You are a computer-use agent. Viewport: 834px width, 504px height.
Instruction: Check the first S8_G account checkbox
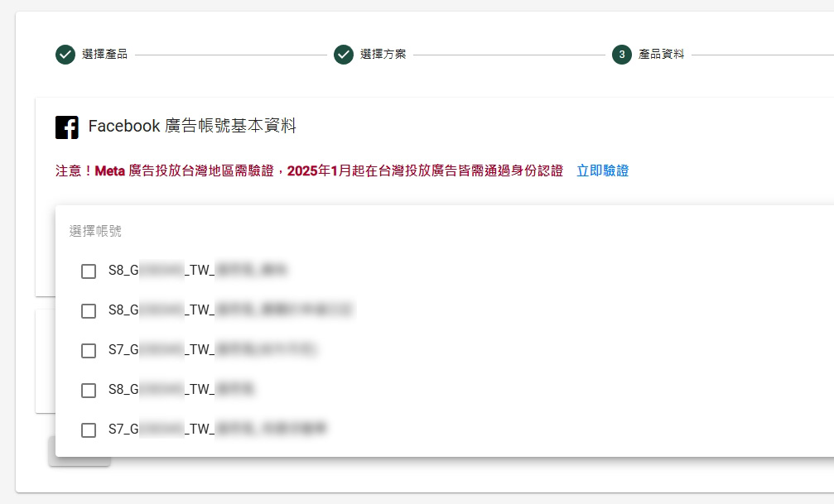coord(89,271)
